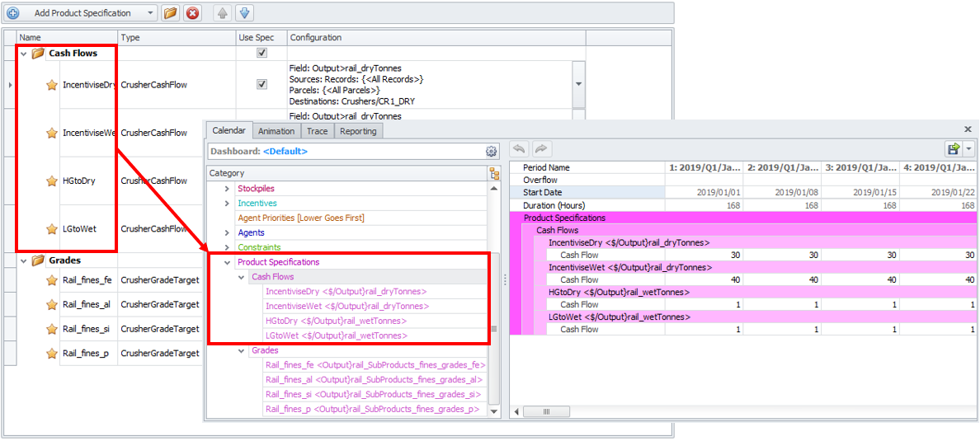Click the dashboard settings gear icon
Image resolution: width=980 pixels, height=441 pixels.
[492, 152]
